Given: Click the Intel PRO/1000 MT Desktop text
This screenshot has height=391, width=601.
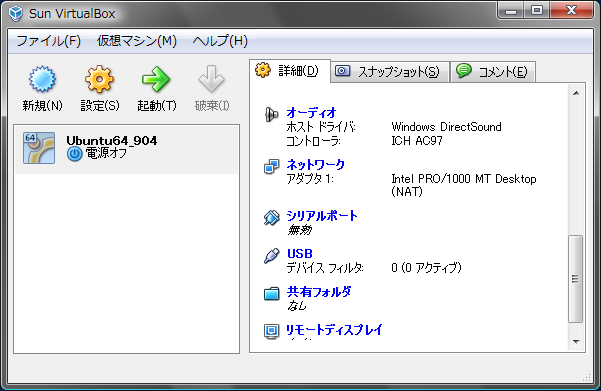Looking at the screenshot, I should point(464,179).
